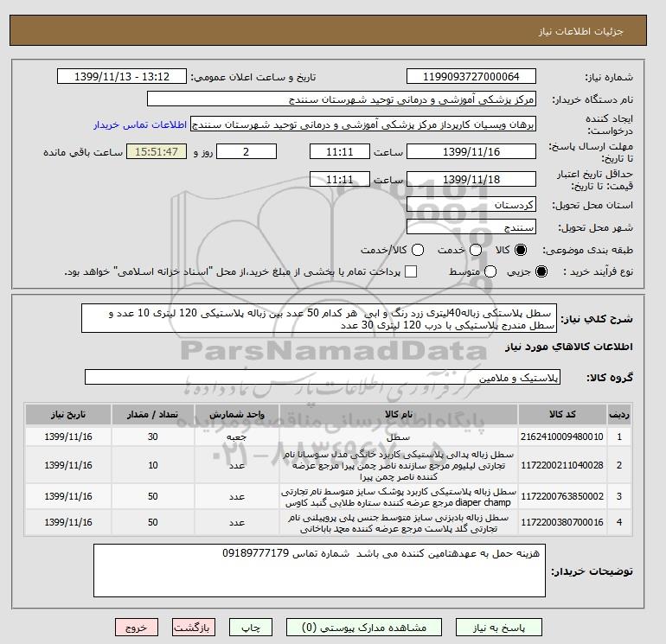
Task: Click the pedal trash bin name in row 2
Action: (399, 465)
